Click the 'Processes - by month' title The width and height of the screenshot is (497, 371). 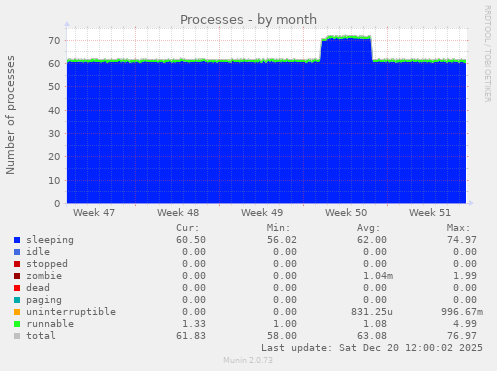pos(248,20)
